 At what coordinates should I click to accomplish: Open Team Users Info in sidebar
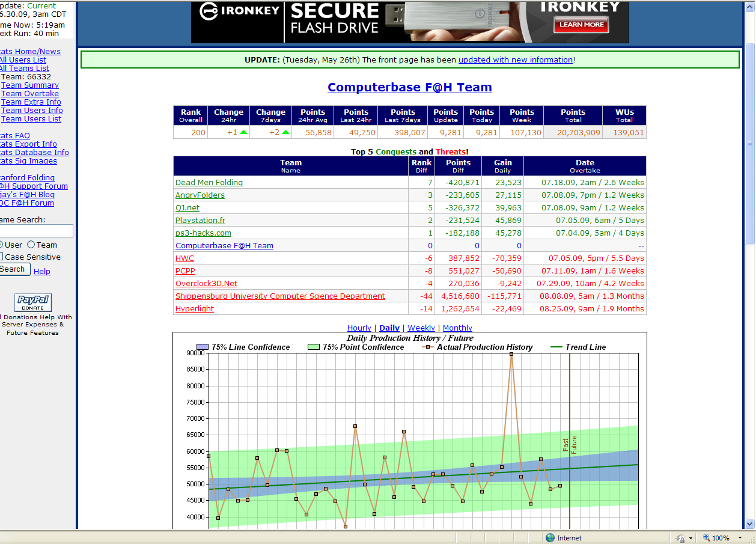point(32,111)
